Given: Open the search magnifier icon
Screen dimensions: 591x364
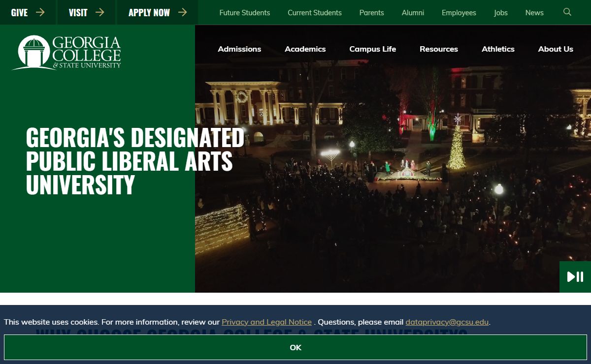Looking at the screenshot, I should pos(567,12).
